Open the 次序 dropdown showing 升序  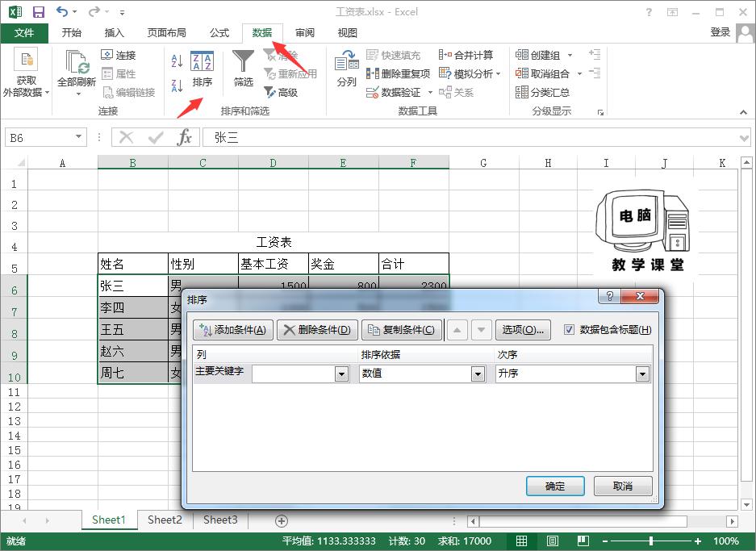643,373
